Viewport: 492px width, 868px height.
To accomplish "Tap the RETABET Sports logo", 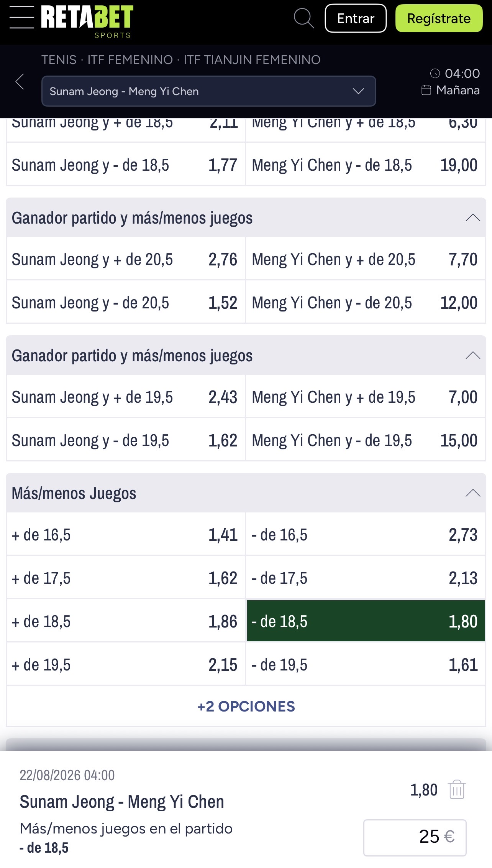I will click(87, 22).
